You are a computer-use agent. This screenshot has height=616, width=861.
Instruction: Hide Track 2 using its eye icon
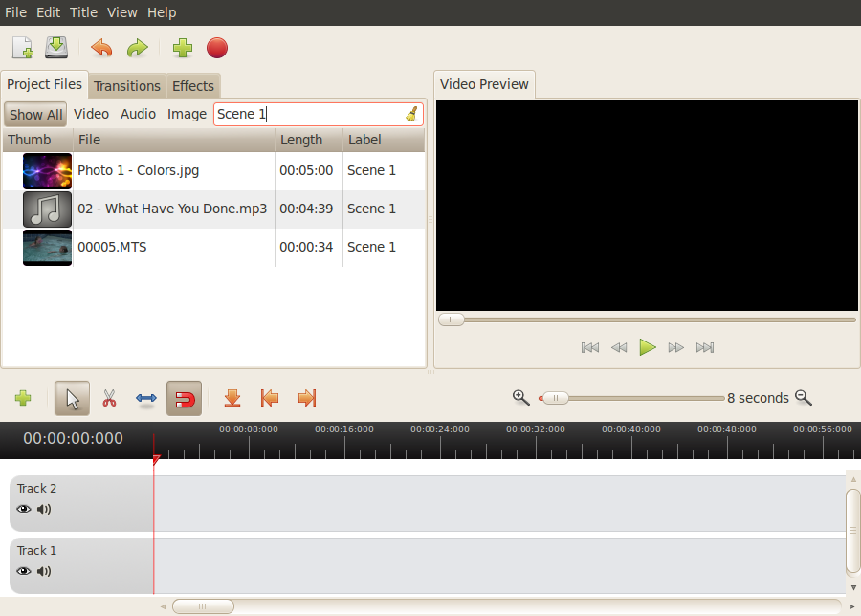(x=24, y=509)
